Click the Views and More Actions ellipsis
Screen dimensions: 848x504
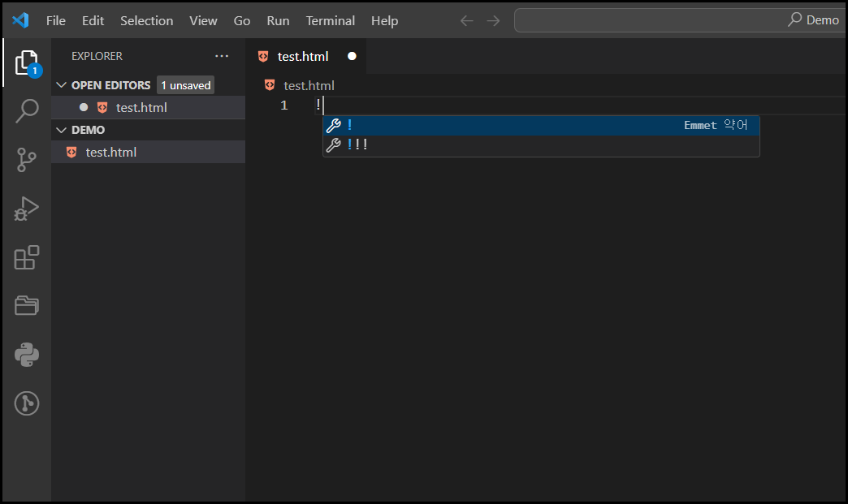(x=222, y=56)
